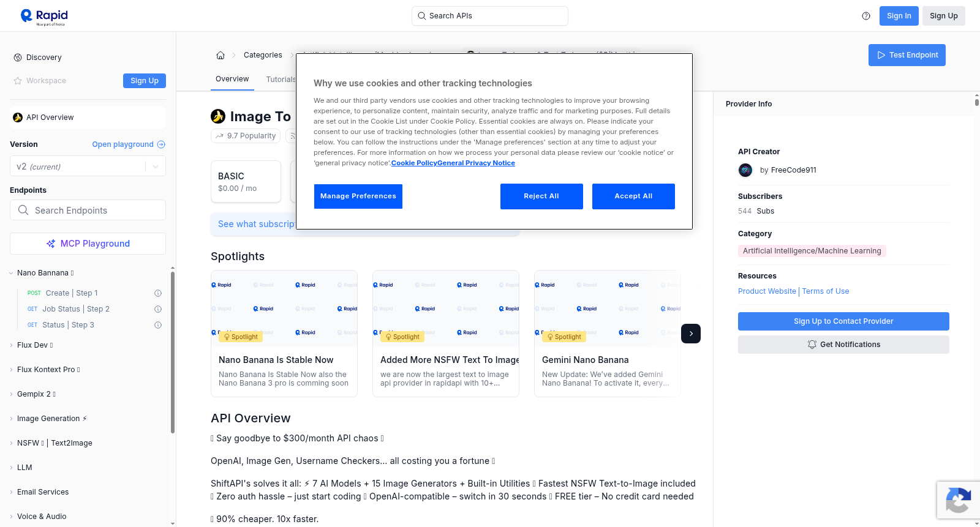This screenshot has width=980, height=527.
Task: Click the API Overview banana icon
Action: pos(18,118)
